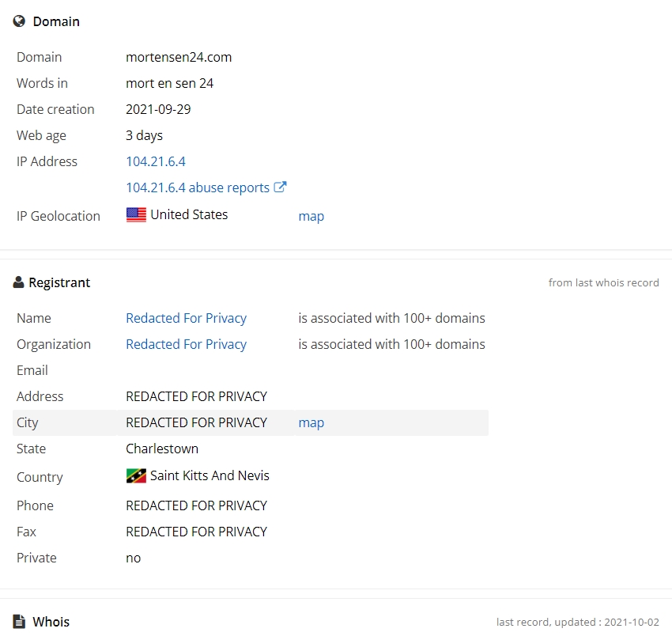The image size is (672, 636).
Task: Click the Saint Kitts And Nevis flag icon
Action: tap(136, 475)
